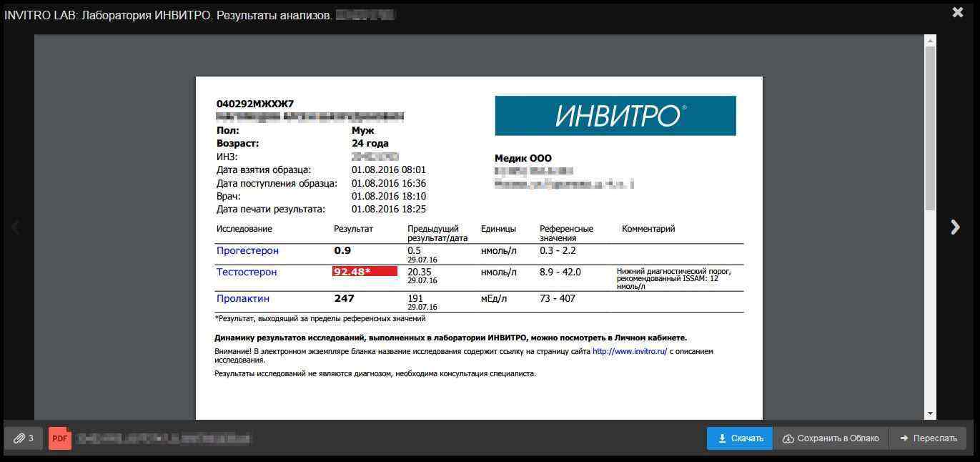Forward the attachment using Переслать
The width and height of the screenshot is (980, 462).
click(x=928, y=438)
